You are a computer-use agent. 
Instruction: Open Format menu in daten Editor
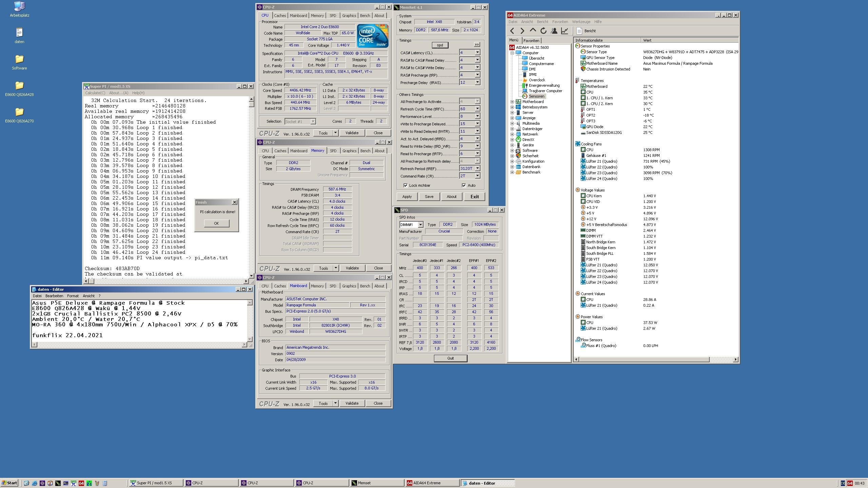pos(73,296)
